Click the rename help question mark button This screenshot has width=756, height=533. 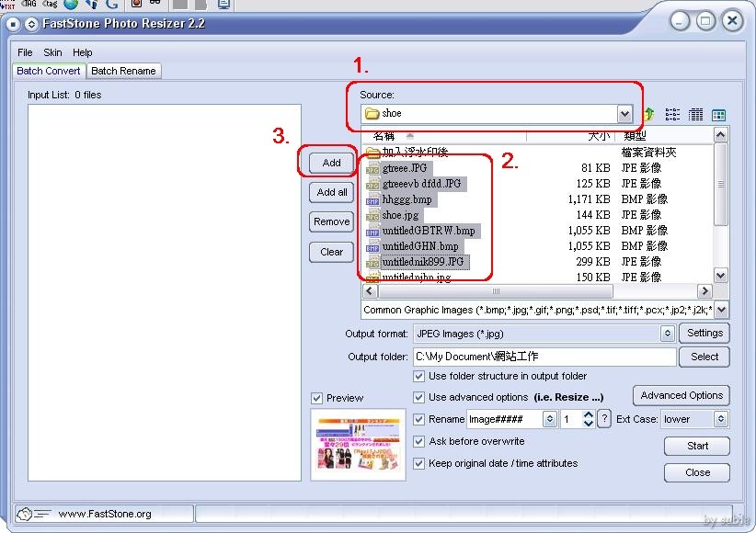pos(604,419)
